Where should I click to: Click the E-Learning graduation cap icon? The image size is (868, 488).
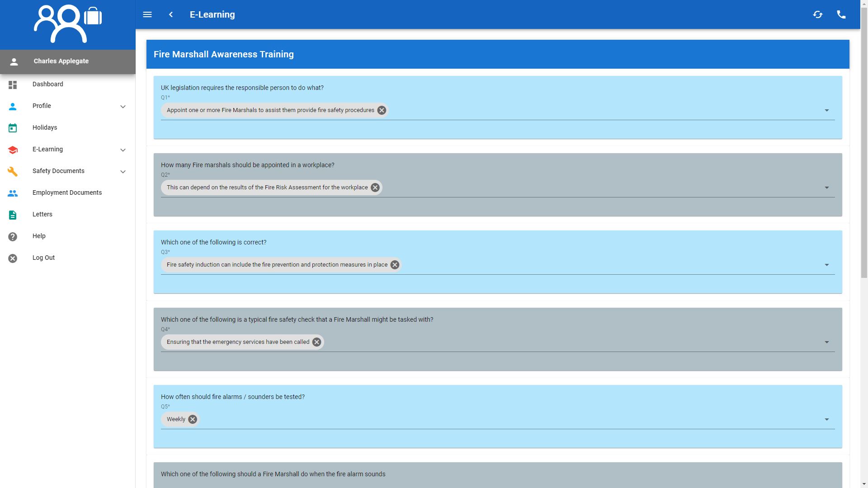(13, 150)
